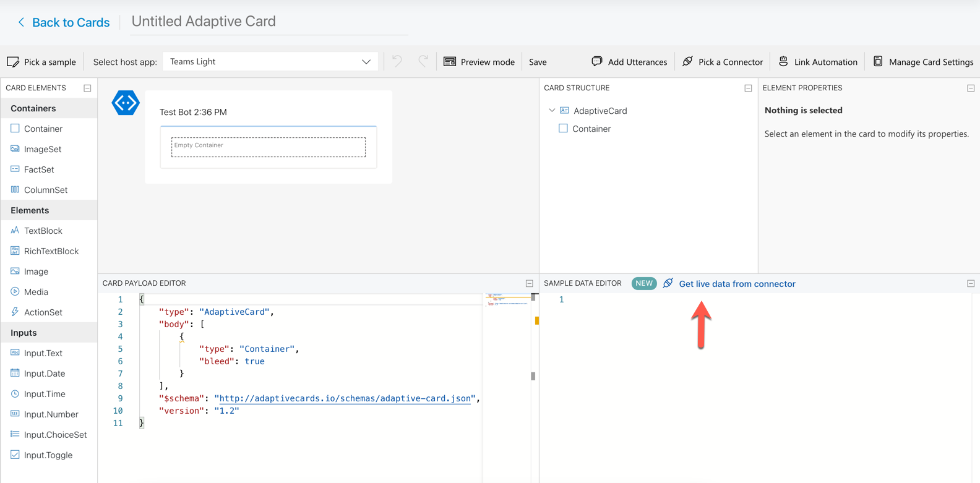Select the Container element icon in palette
The height and width of the screenshot is (483, 980).
[15, 129]
